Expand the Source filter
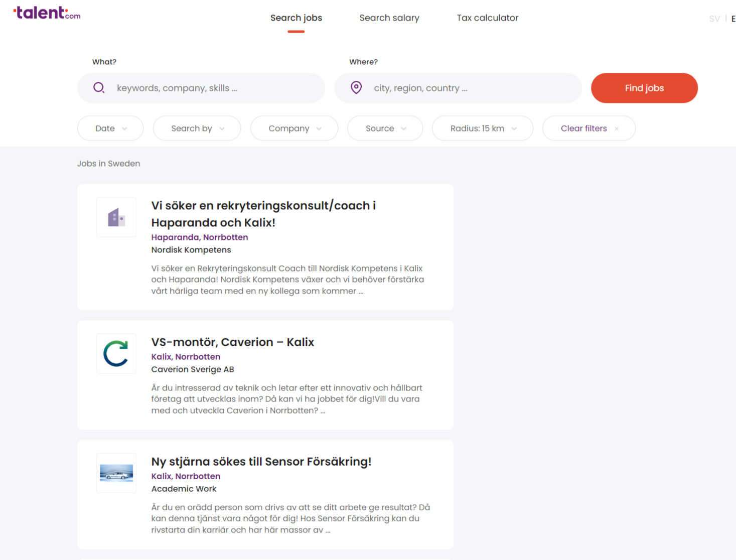The height and width of the screenshot is (560, 736). [x=385, y=128]
